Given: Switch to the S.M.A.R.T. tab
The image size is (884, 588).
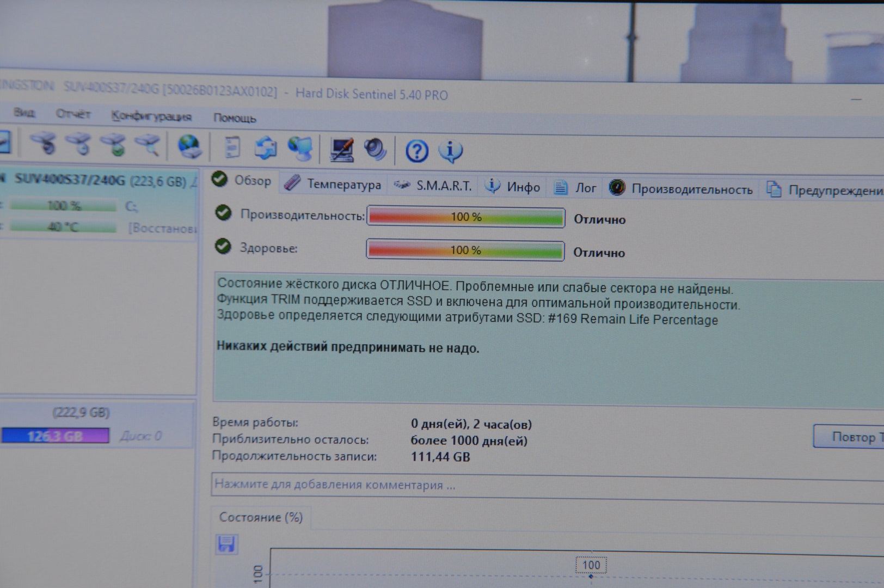Looking at the screenshot, I should (433, 186).
